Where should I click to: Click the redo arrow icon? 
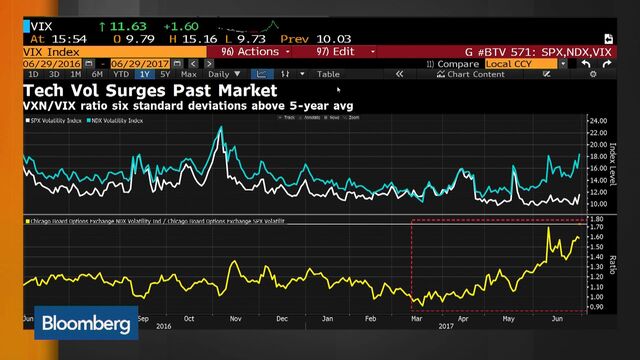[607, 64]
